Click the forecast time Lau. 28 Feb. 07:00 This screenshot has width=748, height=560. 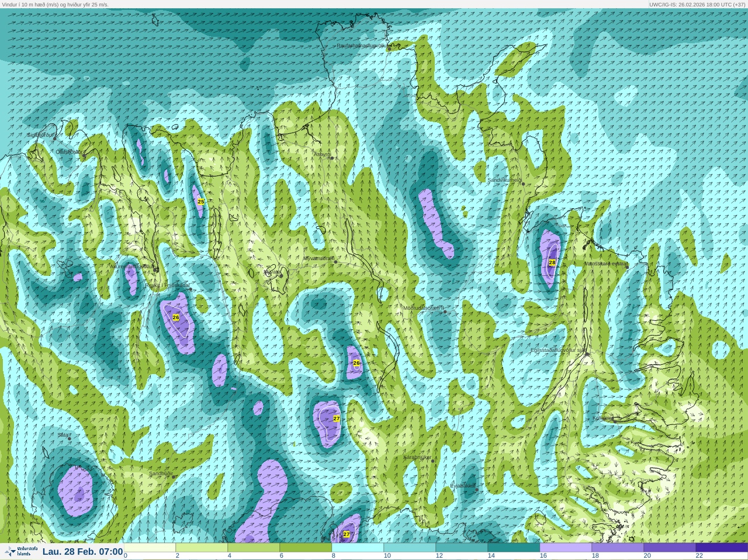82,552
